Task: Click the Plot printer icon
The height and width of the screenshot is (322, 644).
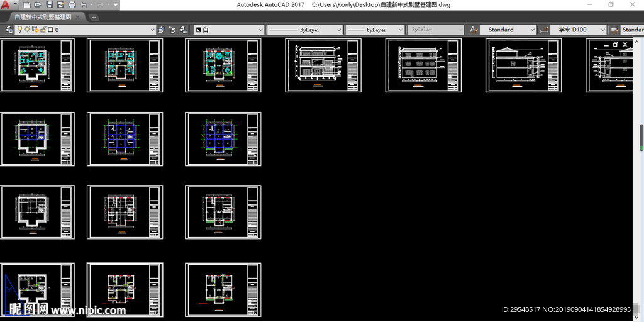Action: click(x=72, y=5)
